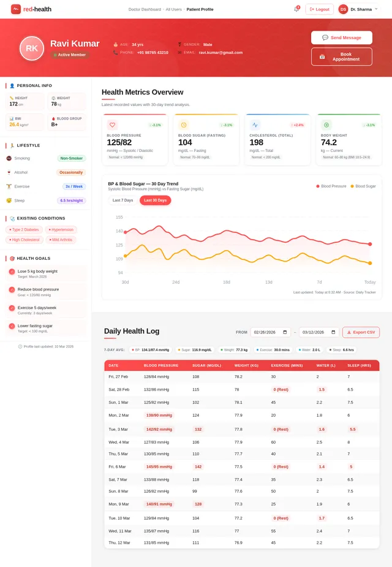This screenshot has height=567, width=392.
Task: Click the blood pressure heart icon
Action: [112, 124]
